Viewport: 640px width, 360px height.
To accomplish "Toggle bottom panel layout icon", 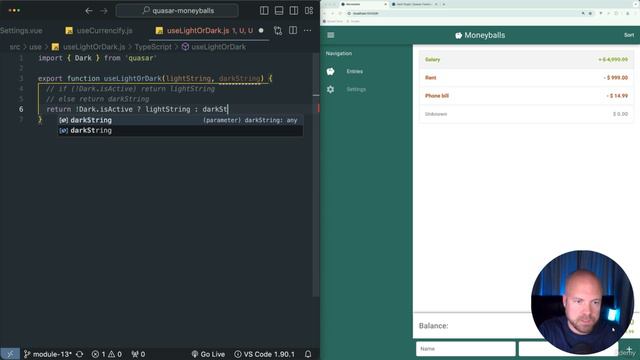I will pyautogui.click(x=279, y=11).
